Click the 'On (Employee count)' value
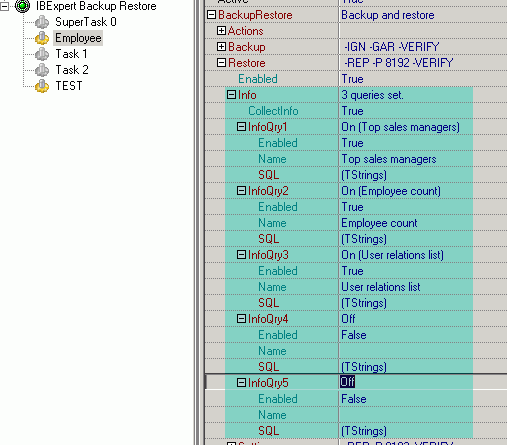Screen dimensions: 507x445 tap(391, 191)
